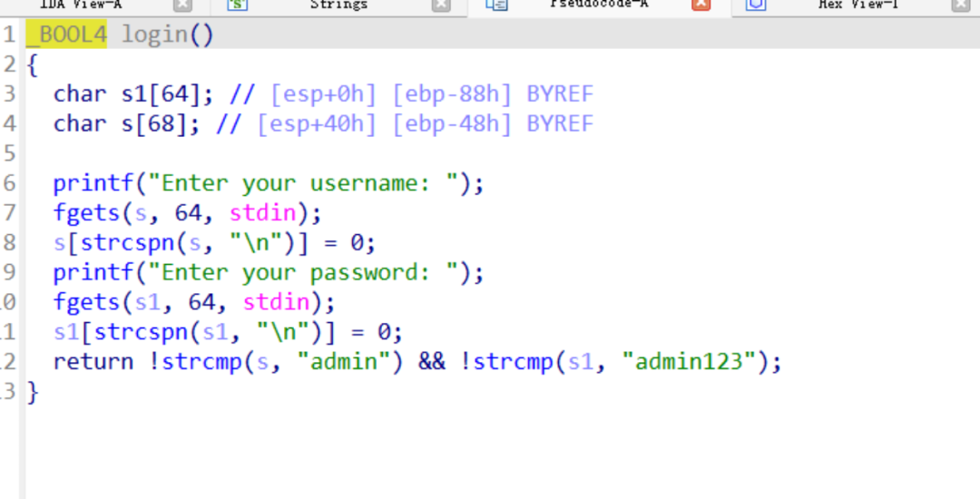Click "Enter your password: " string
The height and width of the screenshot is (499, 980).
click(x=309, y=273)
